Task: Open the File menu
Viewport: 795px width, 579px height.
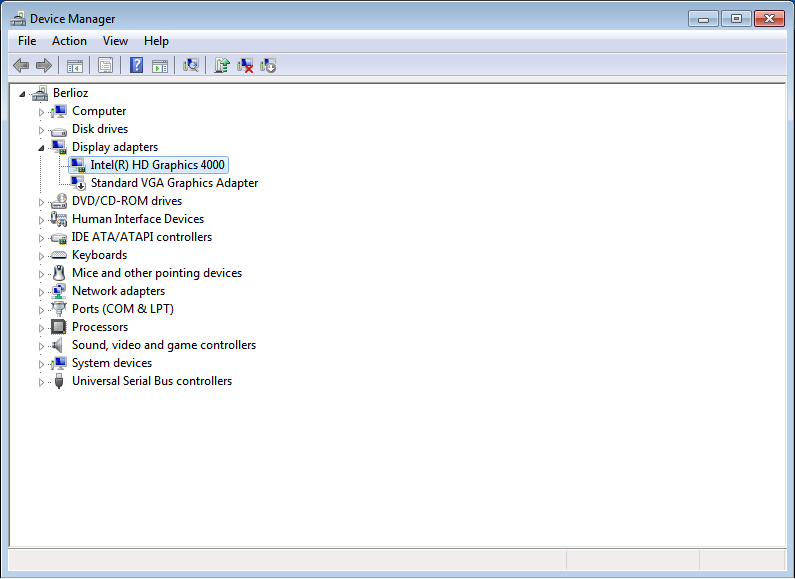Action: [x=27, y=41]
